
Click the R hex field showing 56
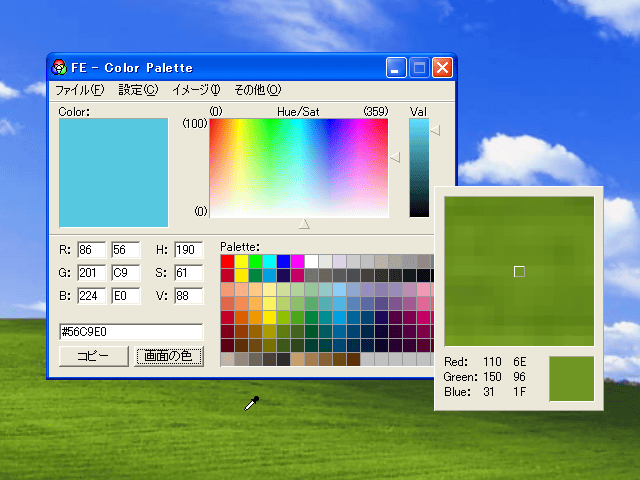pyautogui.click(x=126, y=250)
